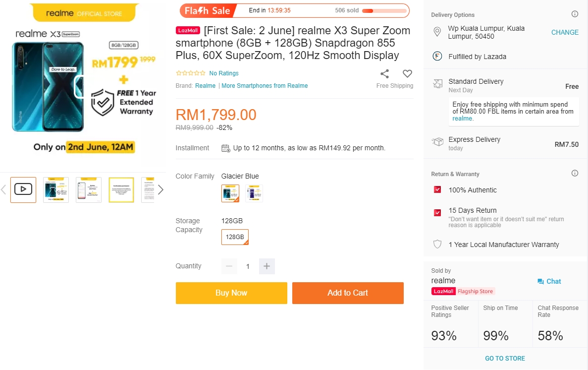588x370 pixels.
Task: Open the Realme brand link
Action: point(205,86)
